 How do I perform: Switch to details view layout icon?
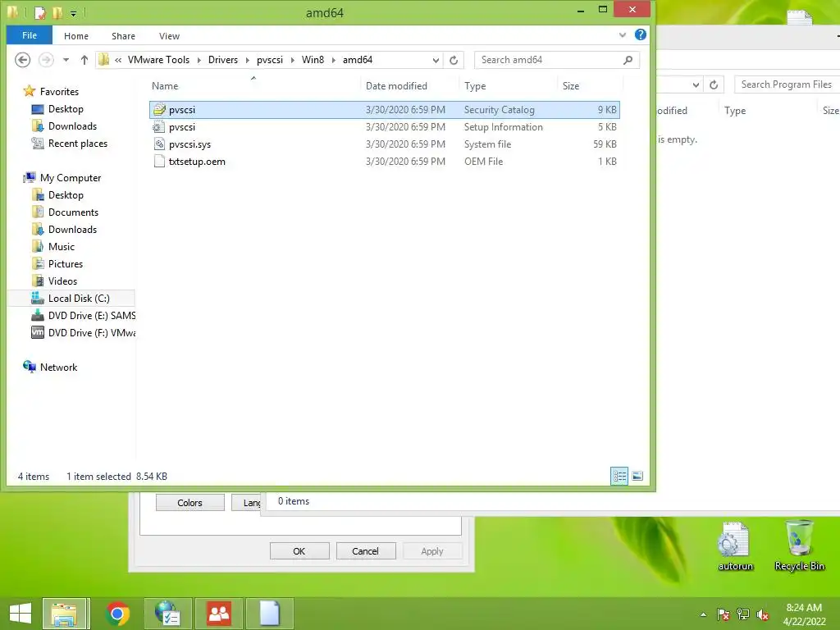pyautogui.click(x=619, y=476)
